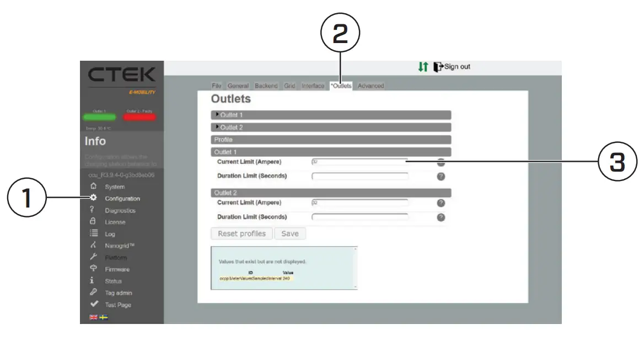Open the Backend tab
The height and width of the screenshot is (340, 644).
pyautogui.click(x=266, y=86)
